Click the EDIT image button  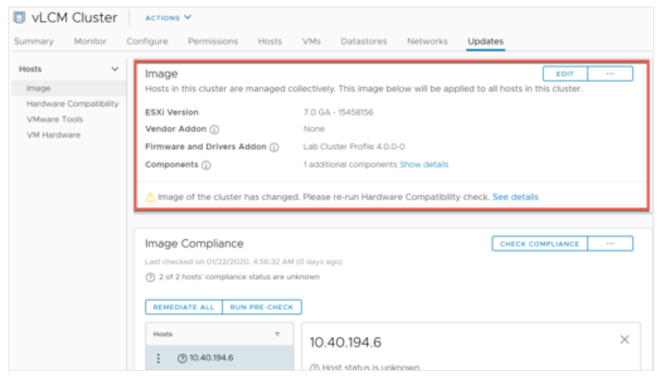pos(565,73)
